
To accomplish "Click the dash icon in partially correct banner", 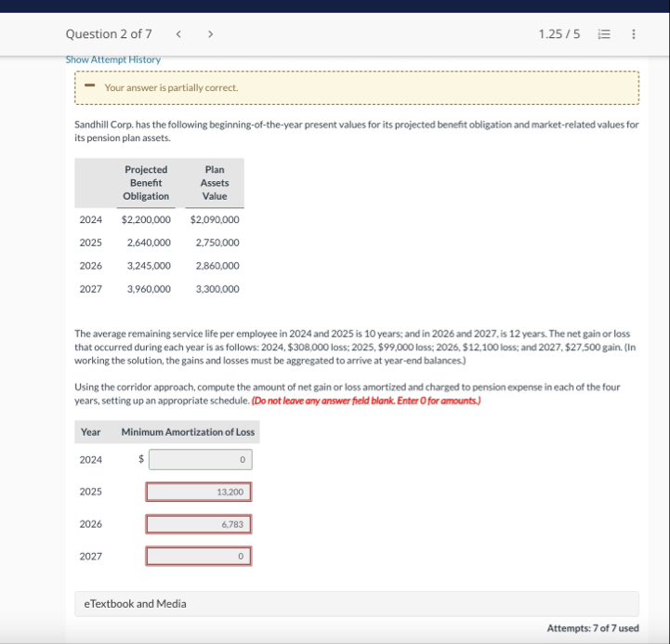I will tap(90, 85).
